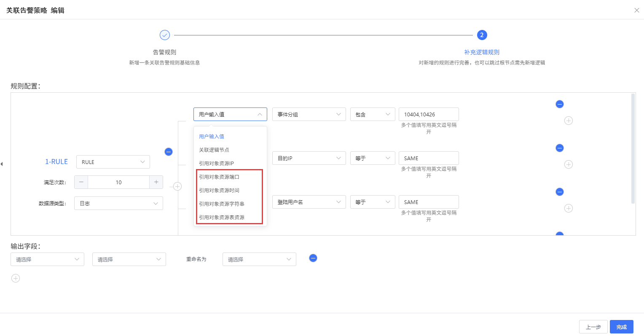The width and height of the screenshot is (644, 336).
Task: Open the 数据源类型 日志 dropdown
Action: [118, 203]
